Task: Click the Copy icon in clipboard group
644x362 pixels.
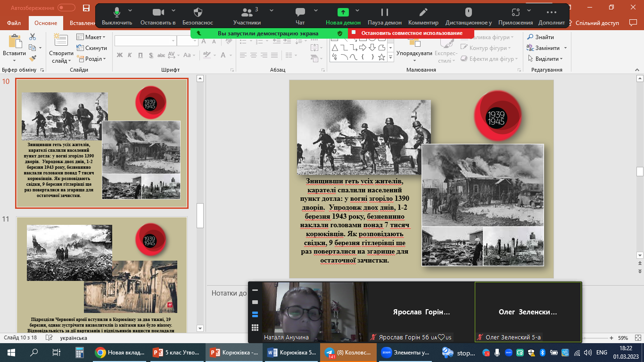Action: click(32, 48)
